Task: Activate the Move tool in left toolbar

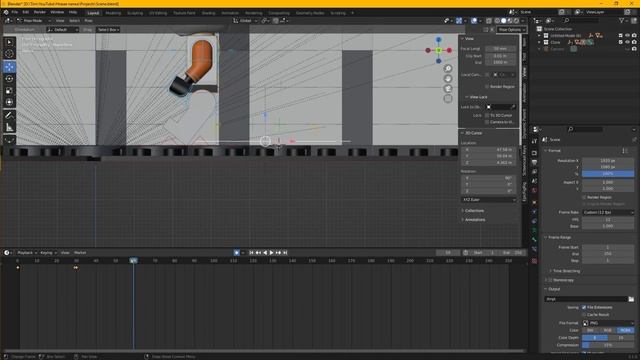Action: [x=9, y=67]
